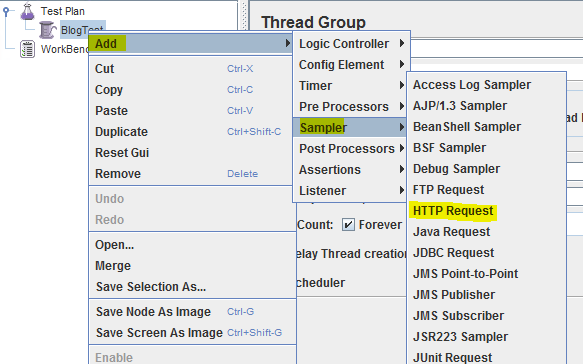Click the WorkBench clipboard icon
583x364 pixels.
coord(28,49)
